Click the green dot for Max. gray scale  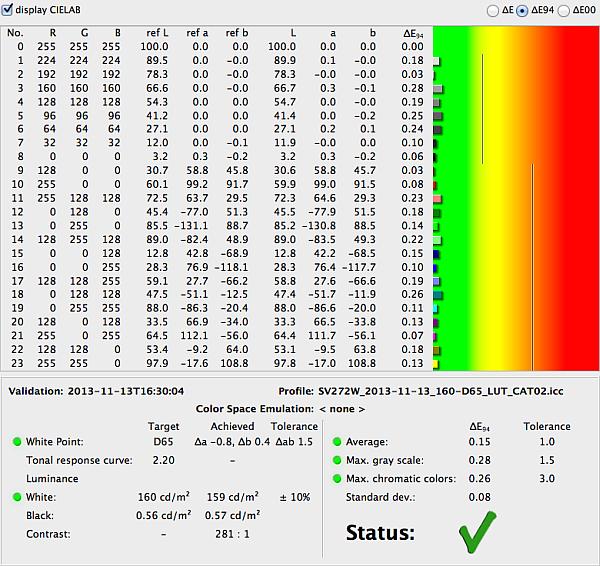pos(337,460)
